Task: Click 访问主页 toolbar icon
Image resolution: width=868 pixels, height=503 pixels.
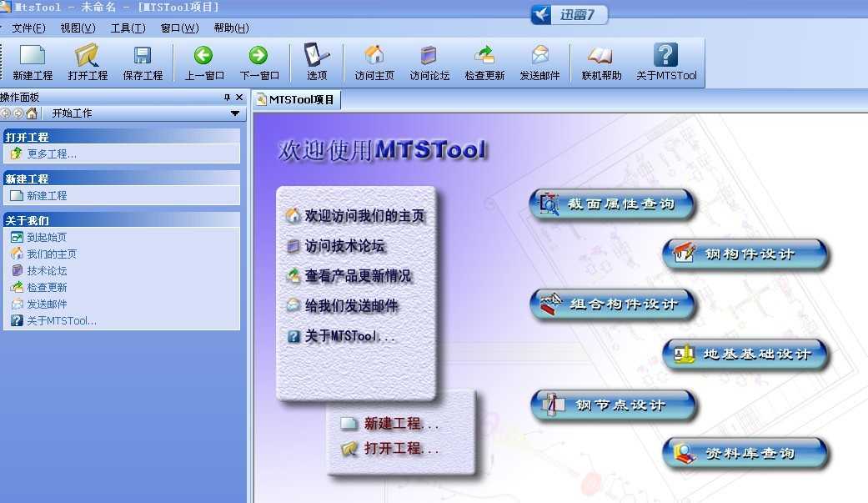Action: tap(374, 63)
